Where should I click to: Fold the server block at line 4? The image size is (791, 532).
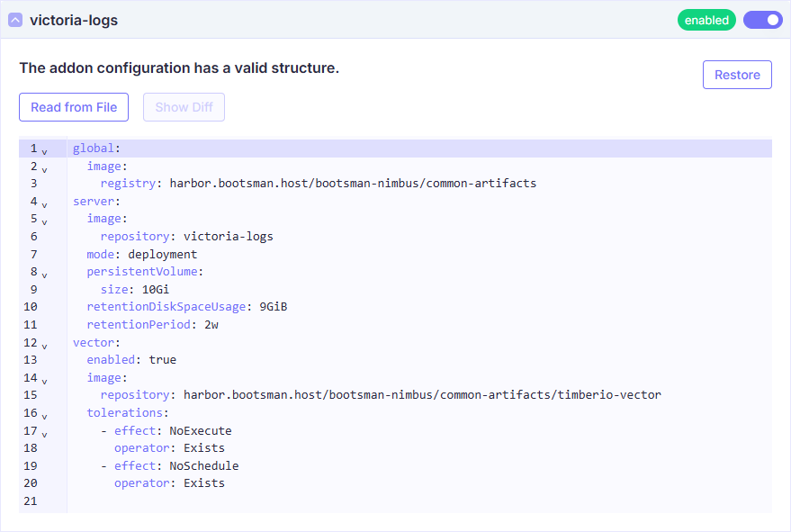tap(44, 204)
